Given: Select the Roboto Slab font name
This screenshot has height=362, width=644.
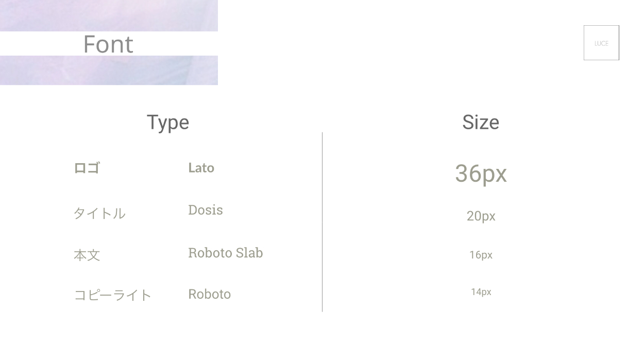Looking at the screenshot, I should [x=226, y=253].
